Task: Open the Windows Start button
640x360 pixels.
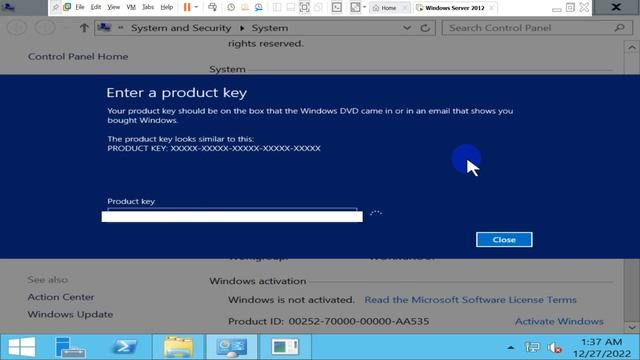Action: (22, 347)
